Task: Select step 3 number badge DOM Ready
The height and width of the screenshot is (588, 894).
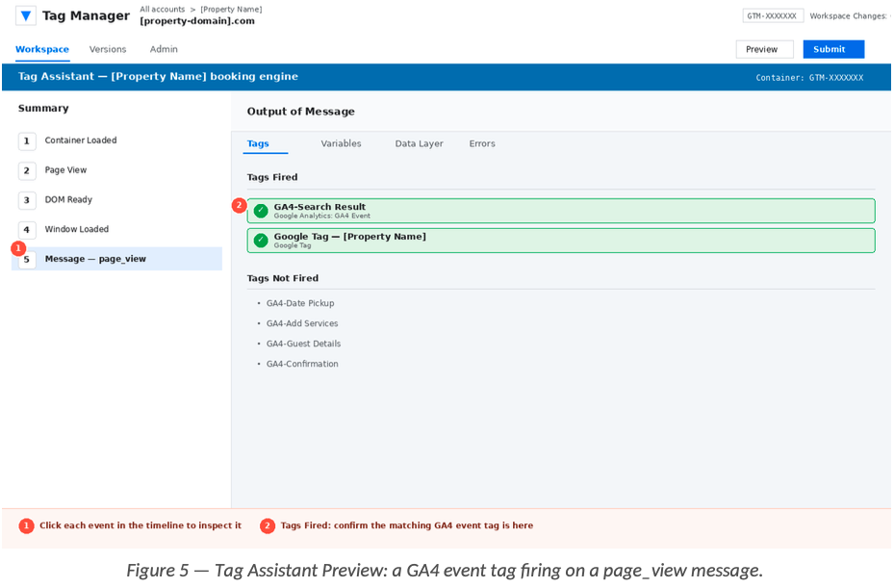Action: tap(27, 200)
